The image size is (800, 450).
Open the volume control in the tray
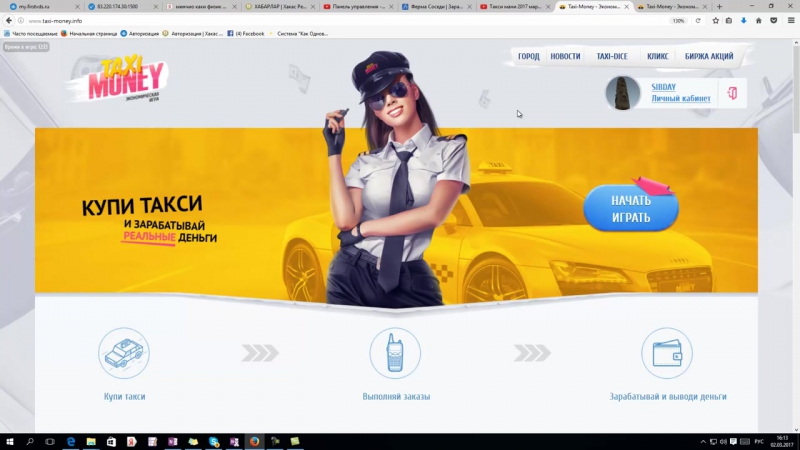(x=723, y=442)
